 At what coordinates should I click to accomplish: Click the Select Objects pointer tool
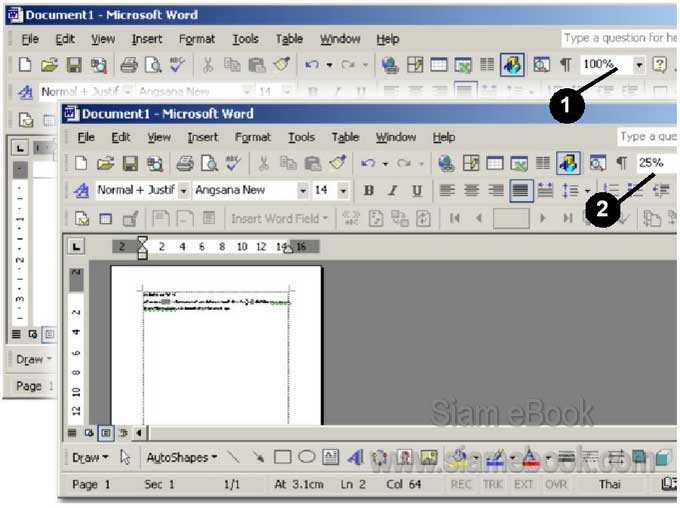click(125, 457)
